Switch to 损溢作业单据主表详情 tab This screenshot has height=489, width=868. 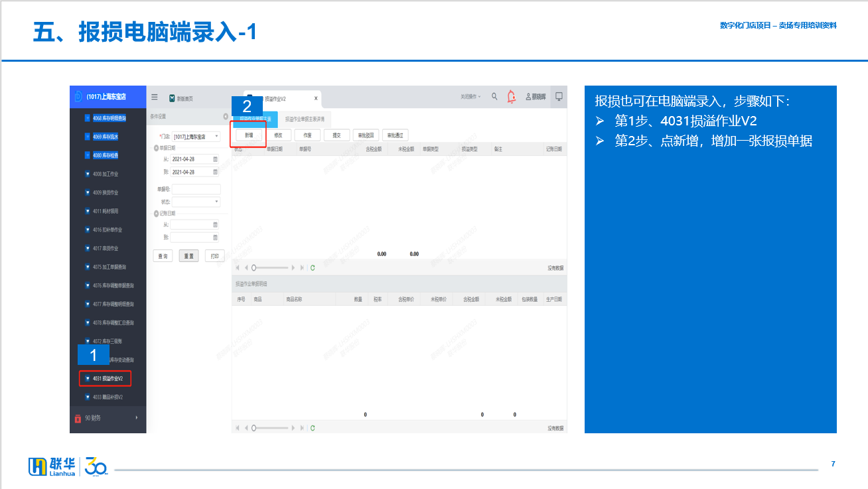(305, 119)
